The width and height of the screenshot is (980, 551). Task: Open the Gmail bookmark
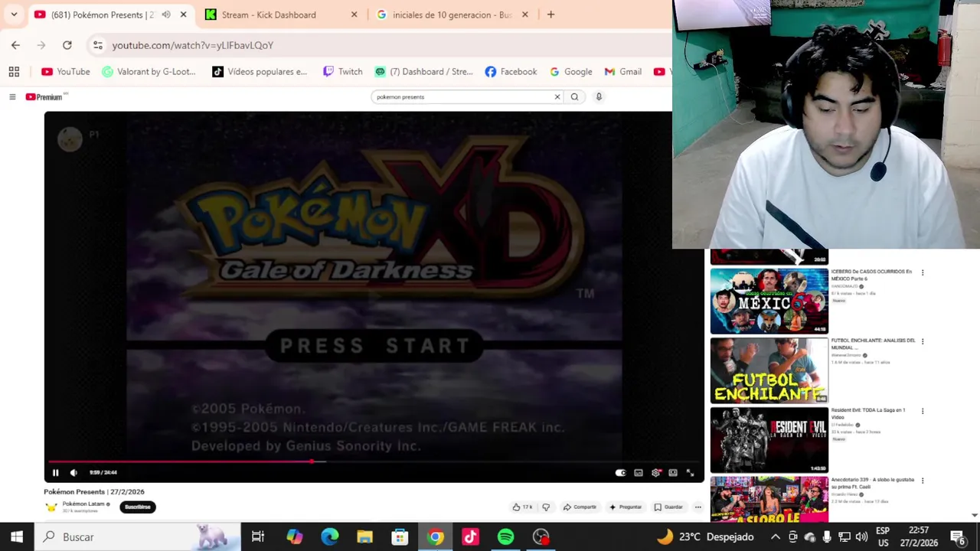click(x=623, y=72)
